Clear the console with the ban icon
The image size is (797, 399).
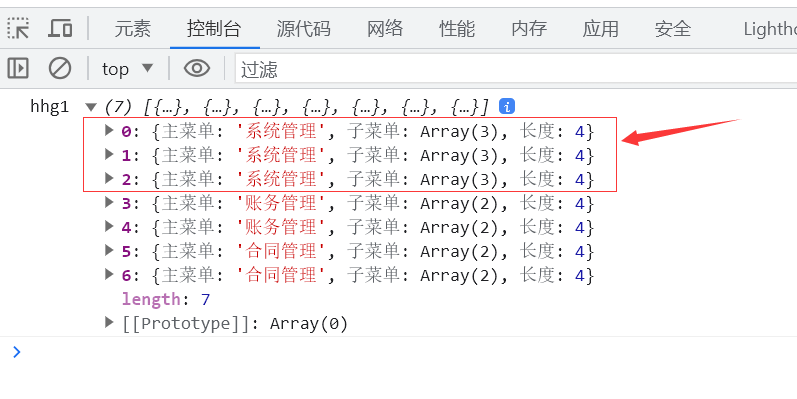coord(59,68)
